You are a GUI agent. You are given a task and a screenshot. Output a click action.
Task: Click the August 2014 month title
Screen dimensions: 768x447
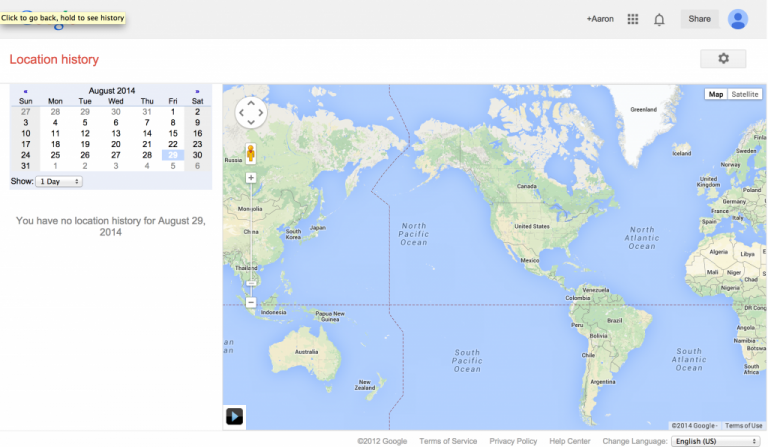(112, 91)
